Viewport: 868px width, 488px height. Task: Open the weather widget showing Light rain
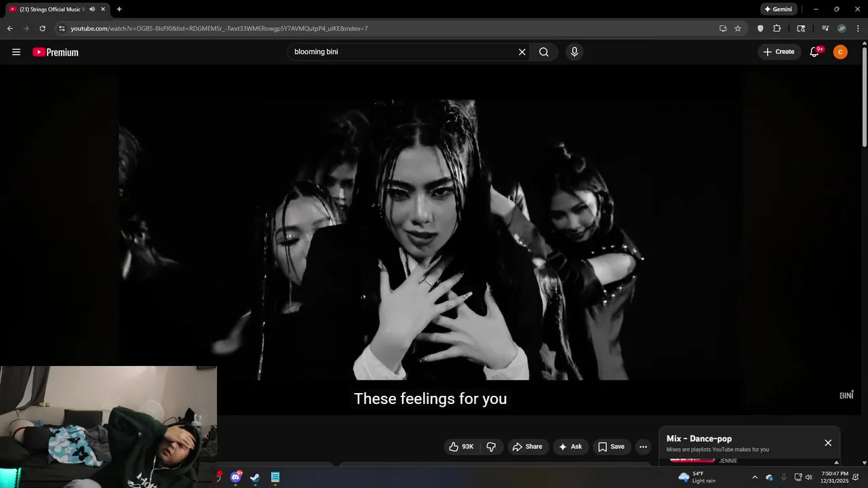click(697, 477)
